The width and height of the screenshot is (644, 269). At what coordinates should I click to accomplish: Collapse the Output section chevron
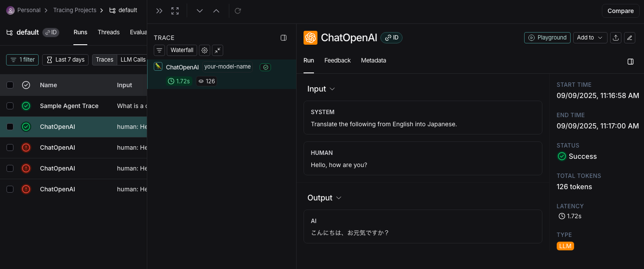click(x=339, y=198)
